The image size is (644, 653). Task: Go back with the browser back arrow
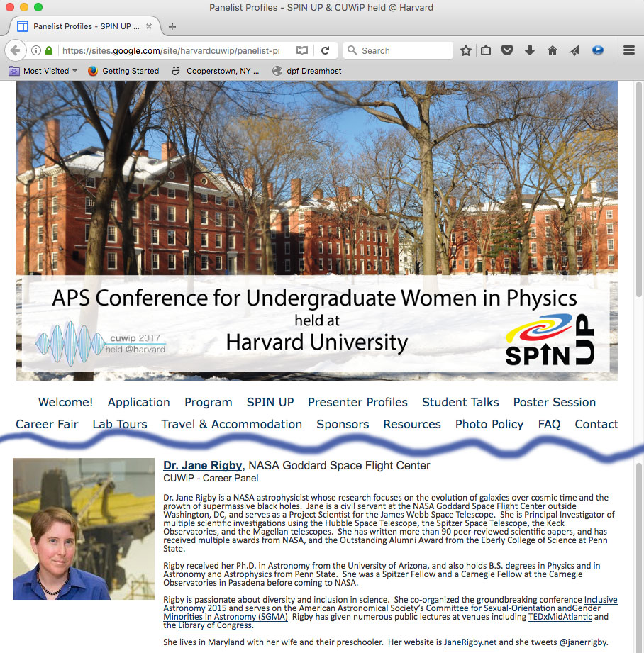(16, 50)
